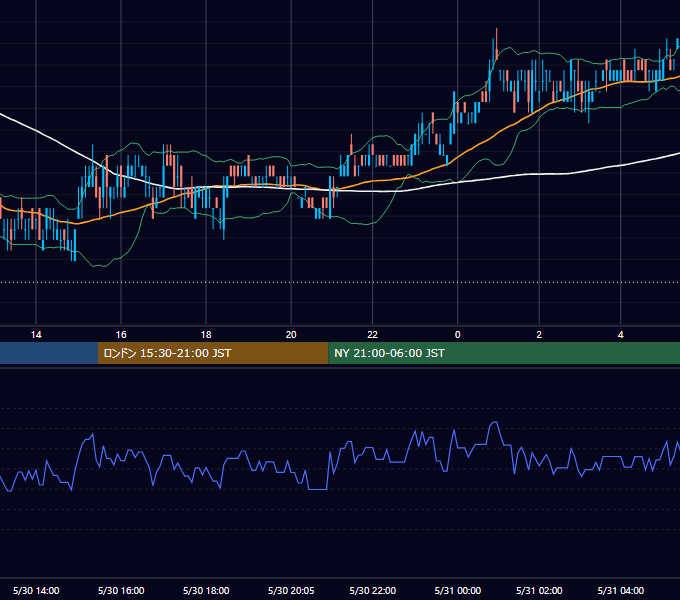This screenshot has height=600, width=680.
Task: Click the 5/30 22:00 date label
Action: [373, 590]
